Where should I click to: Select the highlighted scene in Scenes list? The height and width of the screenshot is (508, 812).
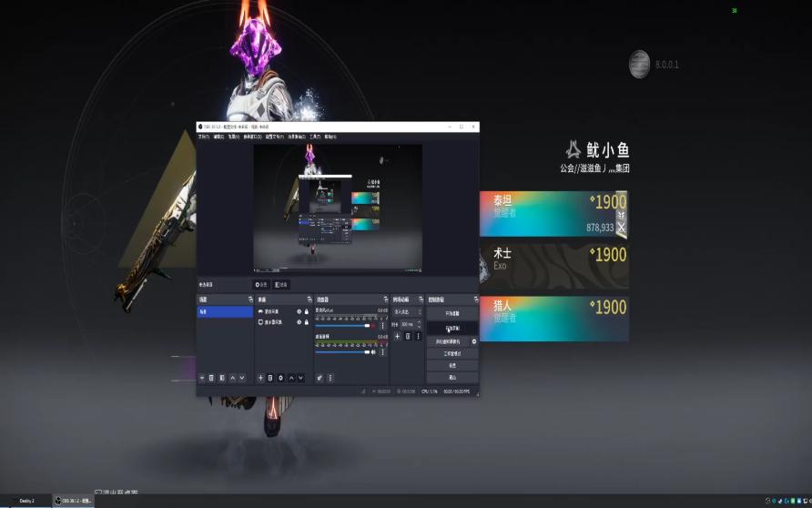(225, 311)
